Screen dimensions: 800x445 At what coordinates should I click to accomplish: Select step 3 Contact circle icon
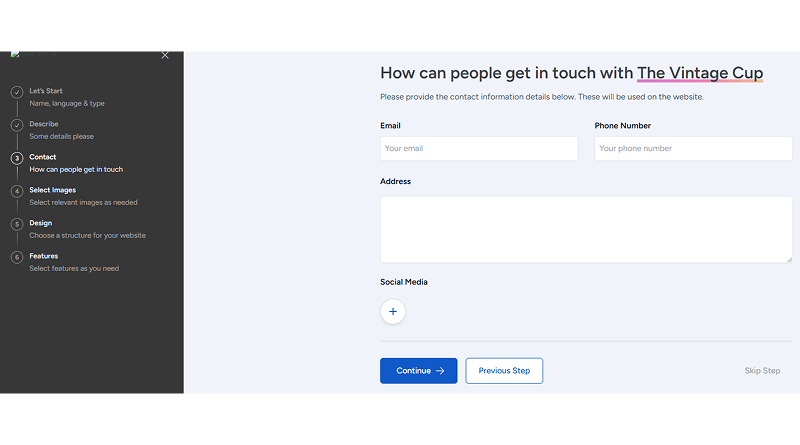pyautogui.click(x=17, y=158)
